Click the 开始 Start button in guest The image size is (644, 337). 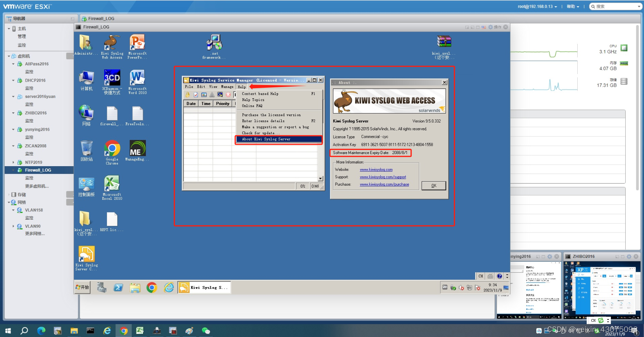(83, 287)
